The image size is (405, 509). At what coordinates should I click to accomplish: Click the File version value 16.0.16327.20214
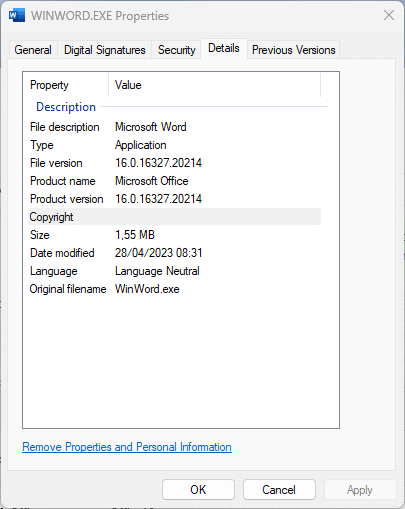(158, 163)
